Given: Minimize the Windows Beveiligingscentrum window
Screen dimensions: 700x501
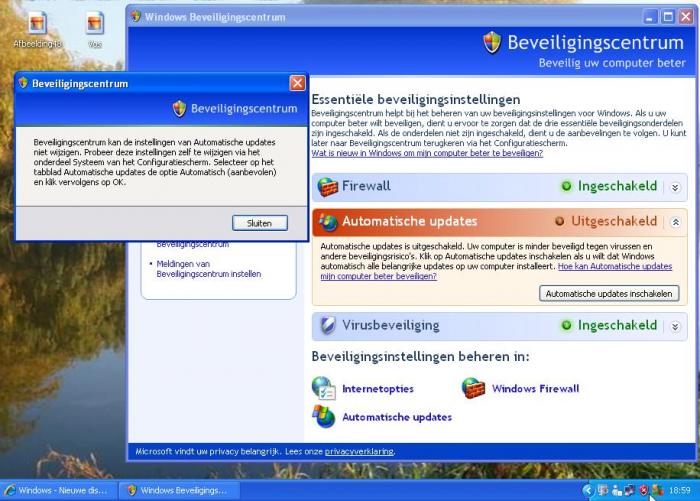Looking at the screenshot, I should tap(650, 17).
